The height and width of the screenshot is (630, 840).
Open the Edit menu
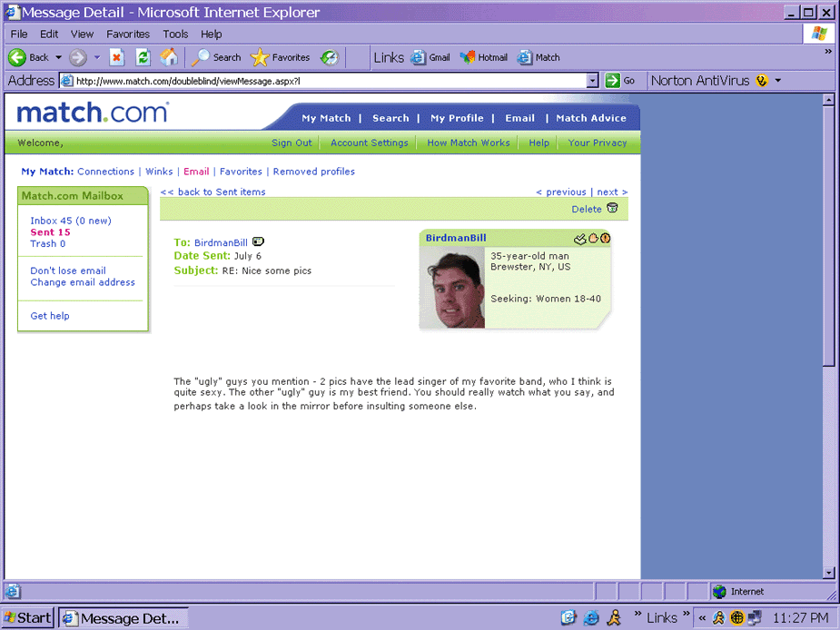click(x=49, y=34)
